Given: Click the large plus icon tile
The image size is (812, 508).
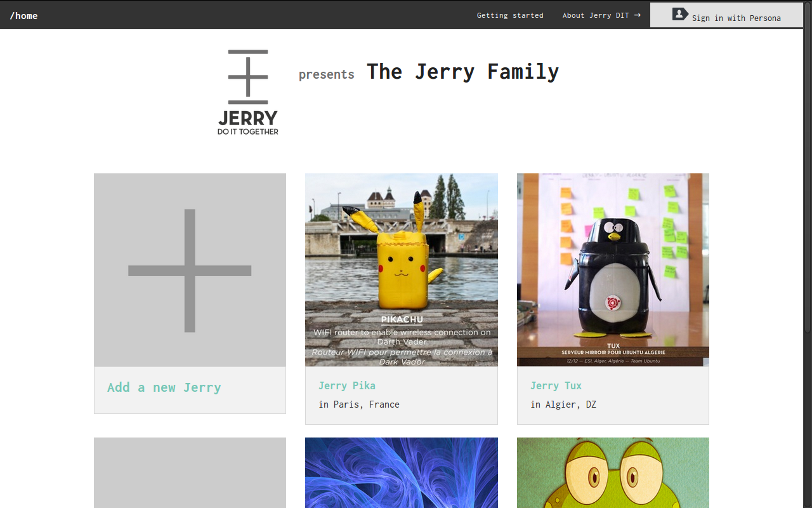Looking at the screenshot, I should pos(190,270).
